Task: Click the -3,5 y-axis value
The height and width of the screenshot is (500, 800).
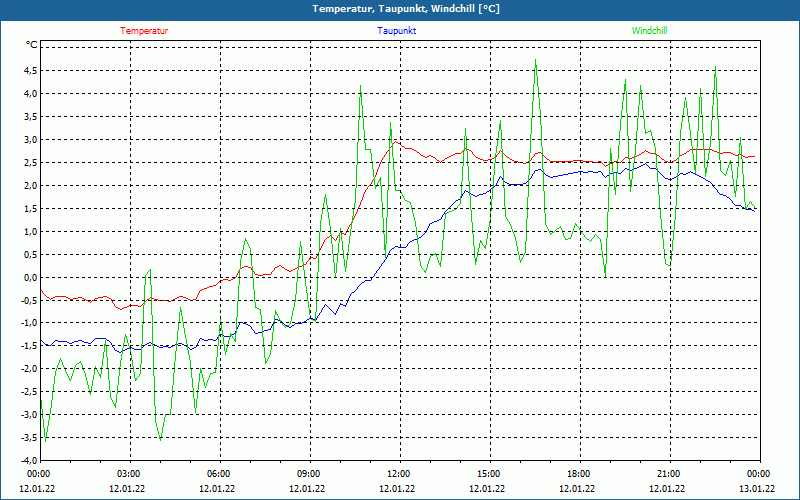Action: (x=29, y=437)
